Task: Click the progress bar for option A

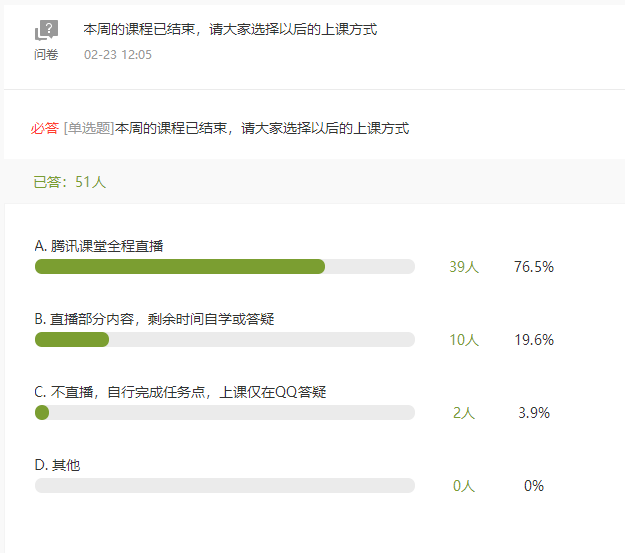Action: (224, 267)
